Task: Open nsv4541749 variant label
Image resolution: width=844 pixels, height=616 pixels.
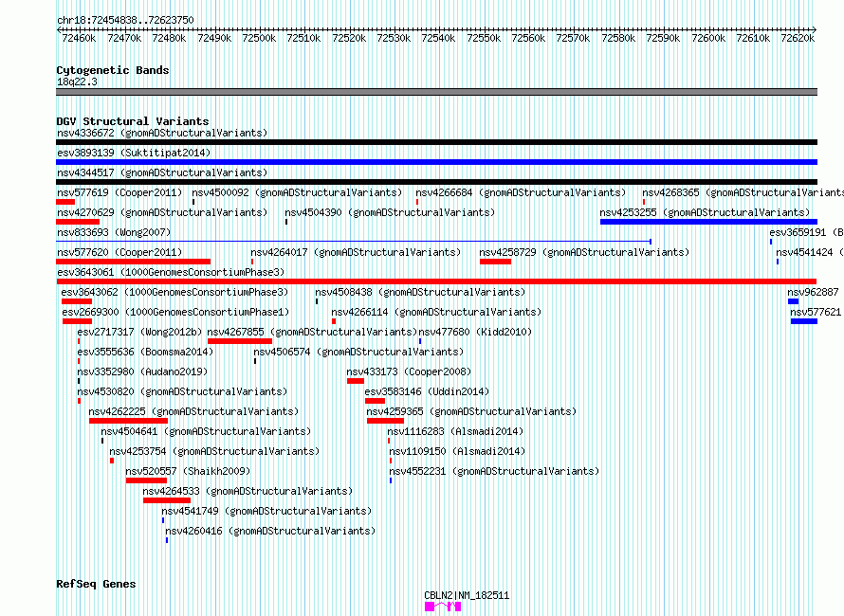Action: (x=266, y=511)
